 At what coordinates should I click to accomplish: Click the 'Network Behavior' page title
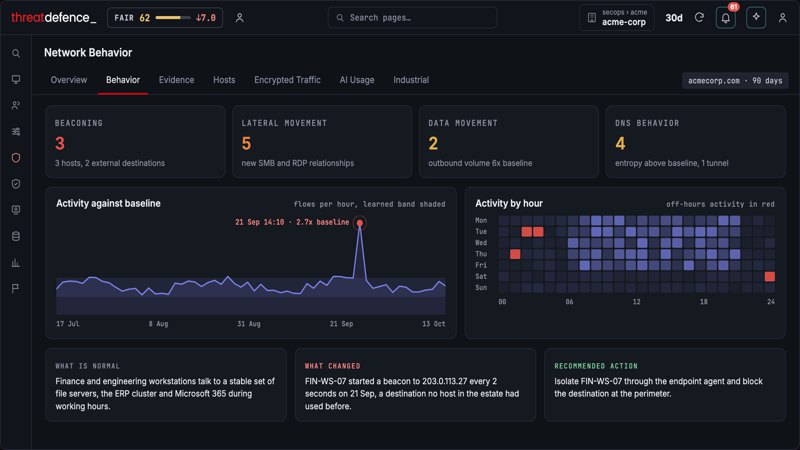pos(88,53)
